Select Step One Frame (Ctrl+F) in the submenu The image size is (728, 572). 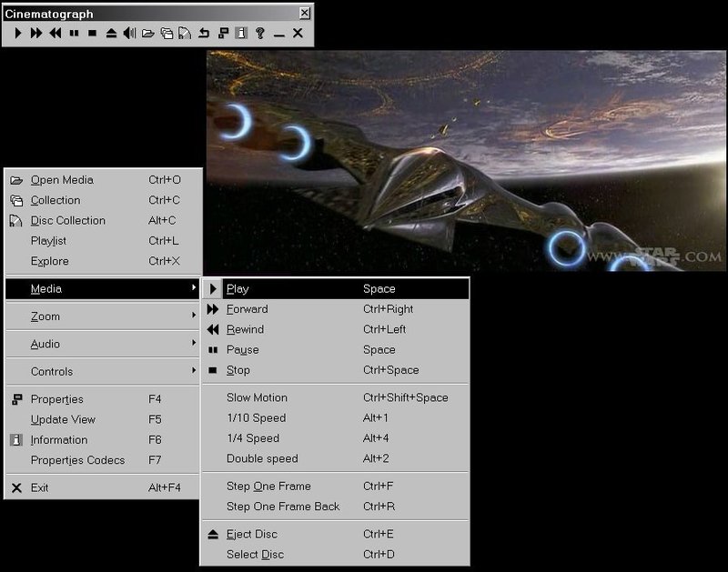tap(335, 487)
